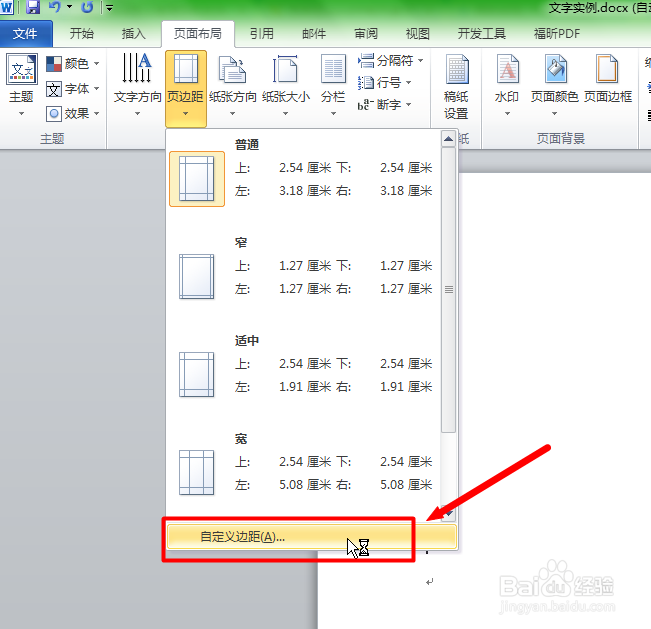This screenshot has width=651, height=629.
Task: Click the 宽 preset title text
Action: pos(241,438)
